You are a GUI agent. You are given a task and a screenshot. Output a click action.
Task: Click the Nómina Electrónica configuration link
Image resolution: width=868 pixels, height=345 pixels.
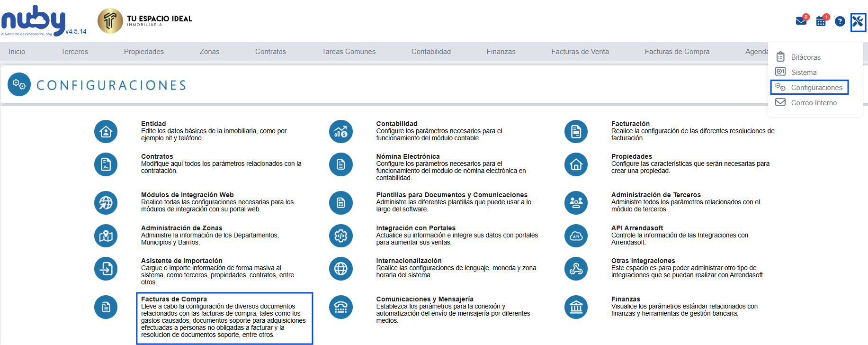click(x=408, y=156)
